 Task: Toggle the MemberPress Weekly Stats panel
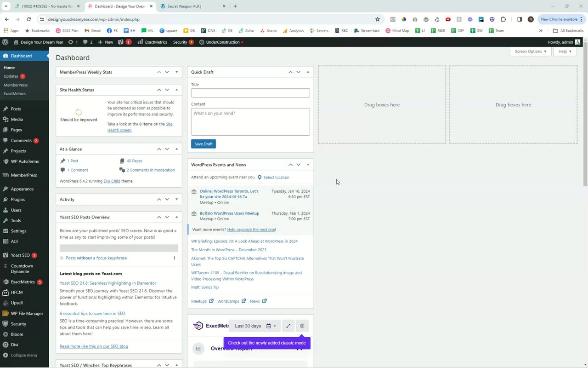pos(176,72)
